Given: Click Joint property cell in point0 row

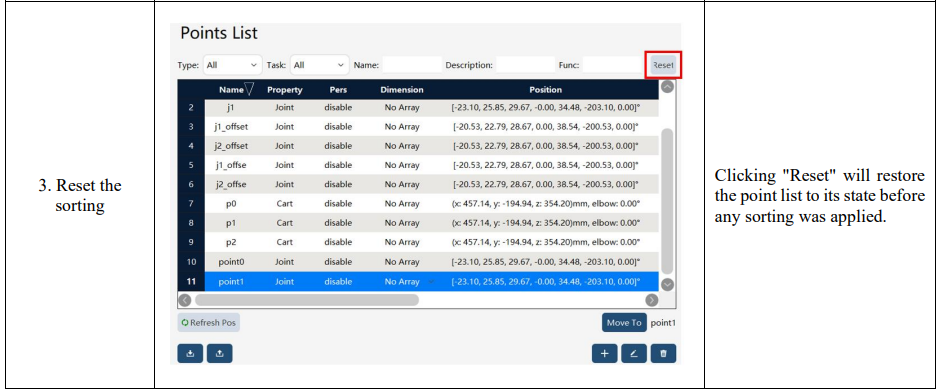Looking at the screenshot, I should tap(285, 262).
